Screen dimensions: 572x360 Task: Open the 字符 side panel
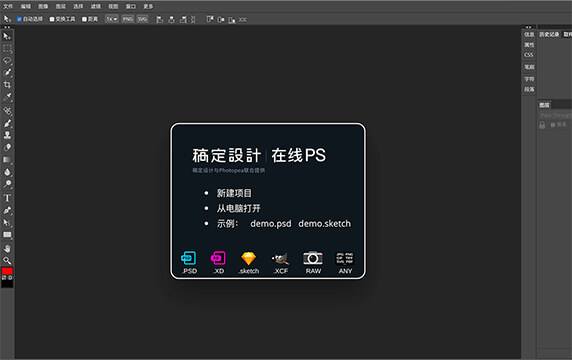pyautogui.click(x=529, y=79)
